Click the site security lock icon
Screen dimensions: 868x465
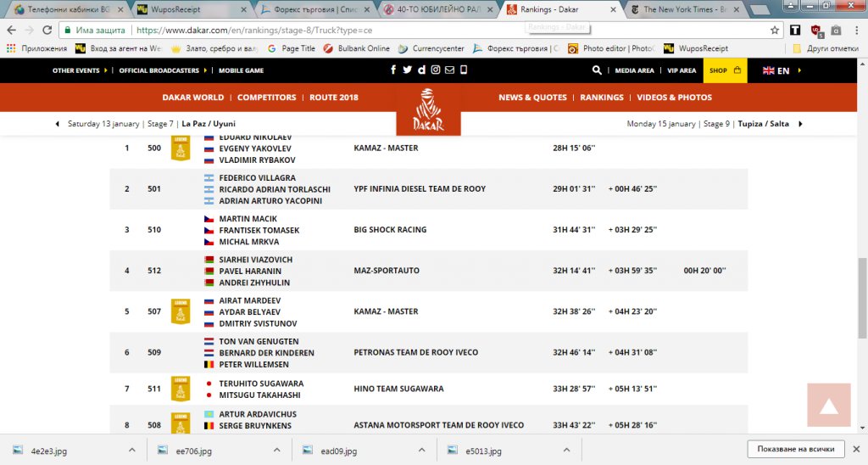67,30
